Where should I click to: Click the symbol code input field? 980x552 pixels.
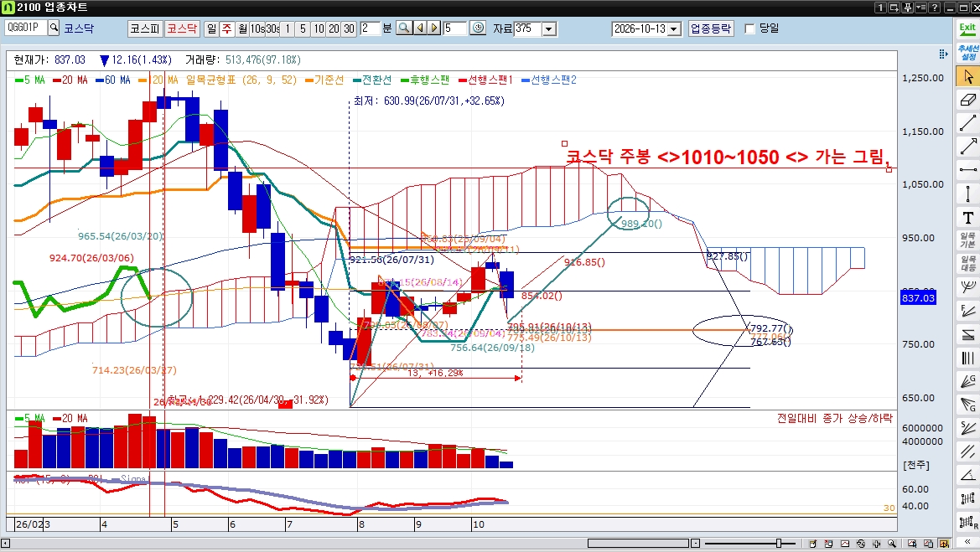coord(26,28)
